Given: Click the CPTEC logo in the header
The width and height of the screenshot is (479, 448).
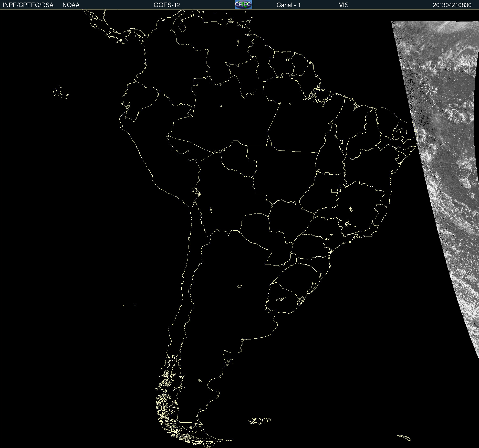Looking at the screenshot, I should point(243,5).
